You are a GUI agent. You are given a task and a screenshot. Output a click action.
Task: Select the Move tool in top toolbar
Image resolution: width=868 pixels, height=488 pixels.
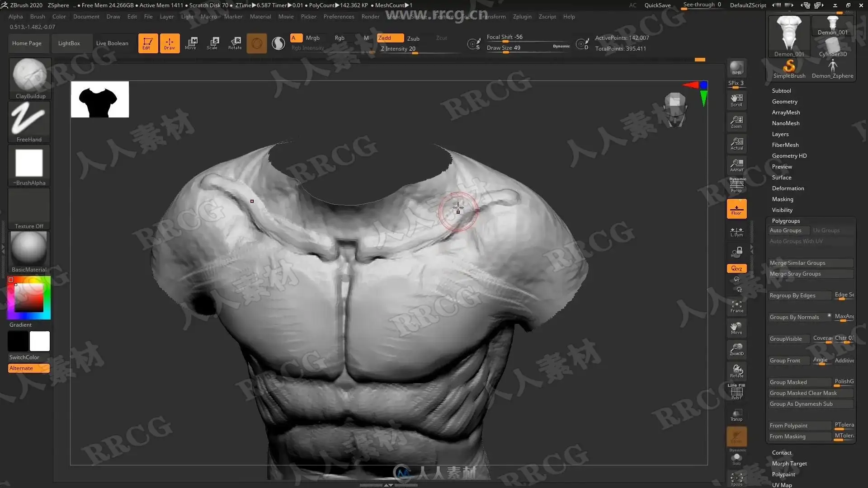click(190, 43)
